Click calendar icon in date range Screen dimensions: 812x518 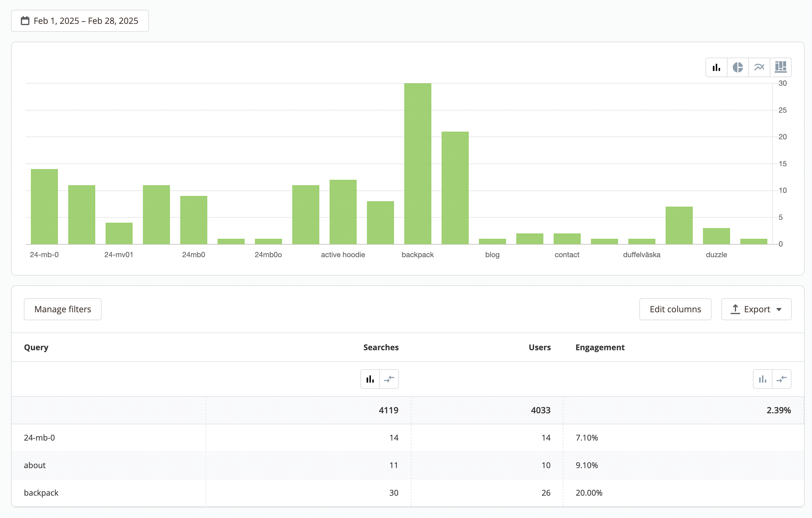[x=25, y=21]
